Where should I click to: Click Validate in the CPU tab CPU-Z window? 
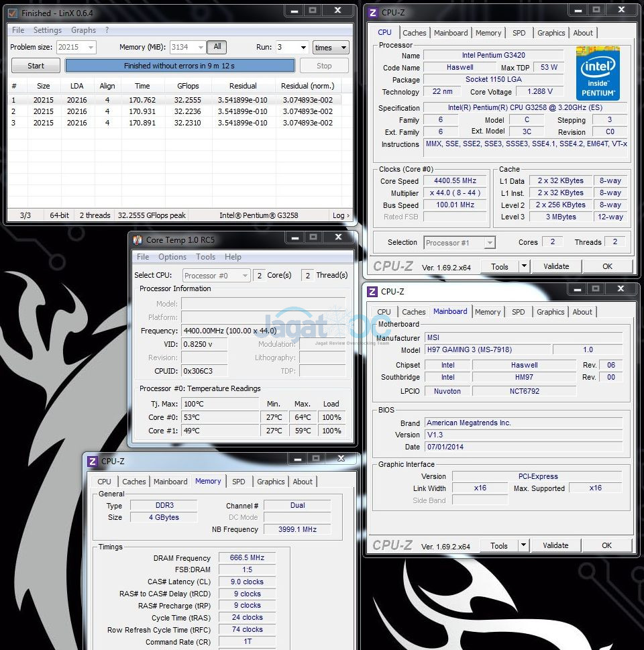tap(555, 266)
